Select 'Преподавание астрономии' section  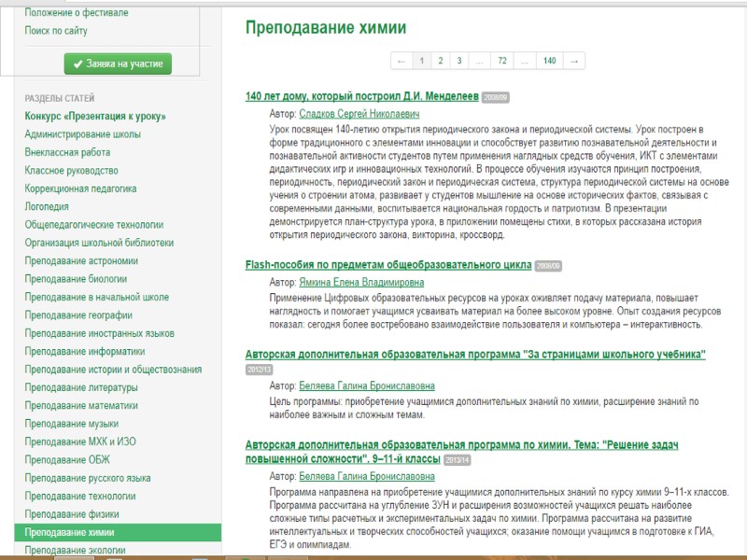pyautogui.click(x=81, y=261)
